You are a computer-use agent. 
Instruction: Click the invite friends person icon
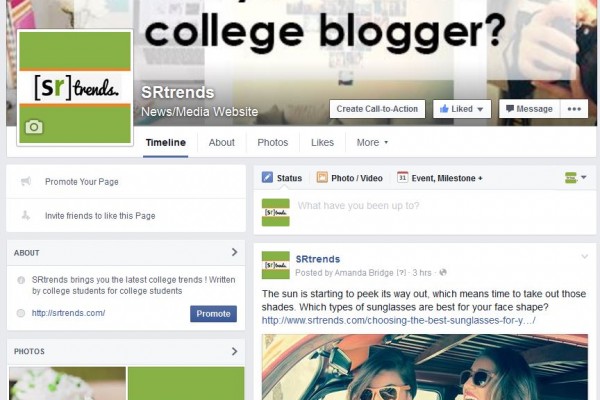26,216
